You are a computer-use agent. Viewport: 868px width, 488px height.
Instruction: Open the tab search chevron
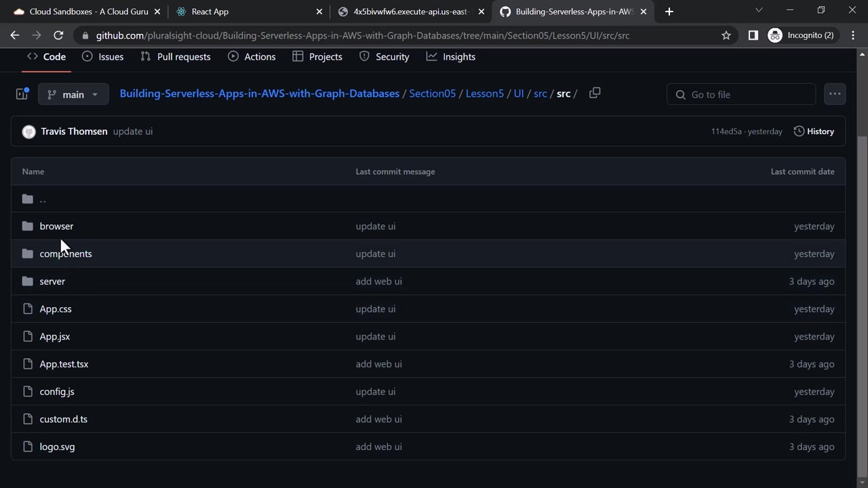point(759,10)
